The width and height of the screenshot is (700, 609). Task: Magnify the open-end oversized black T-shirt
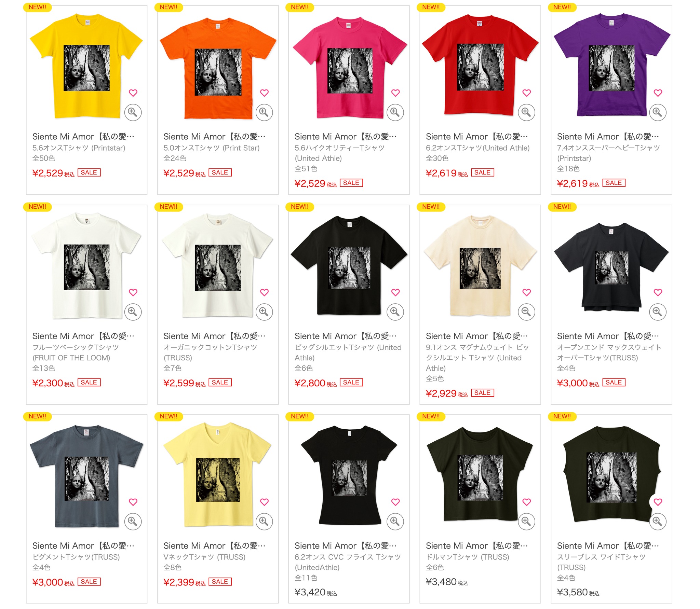tap(658, 312)
